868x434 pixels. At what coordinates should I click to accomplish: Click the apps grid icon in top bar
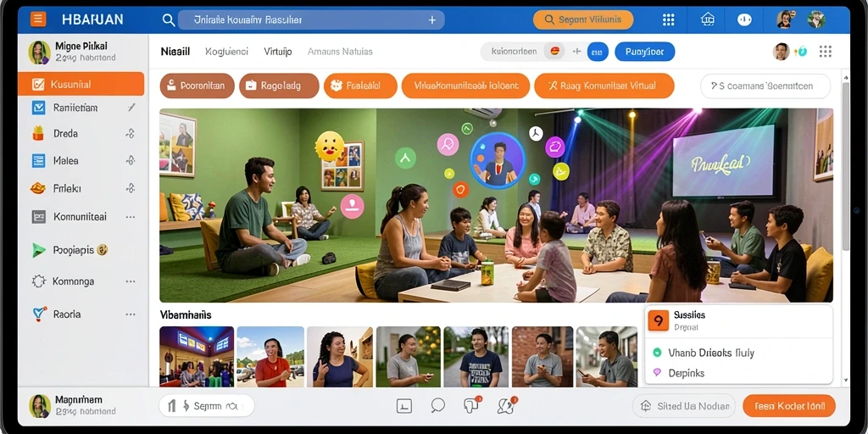point(669,19)
